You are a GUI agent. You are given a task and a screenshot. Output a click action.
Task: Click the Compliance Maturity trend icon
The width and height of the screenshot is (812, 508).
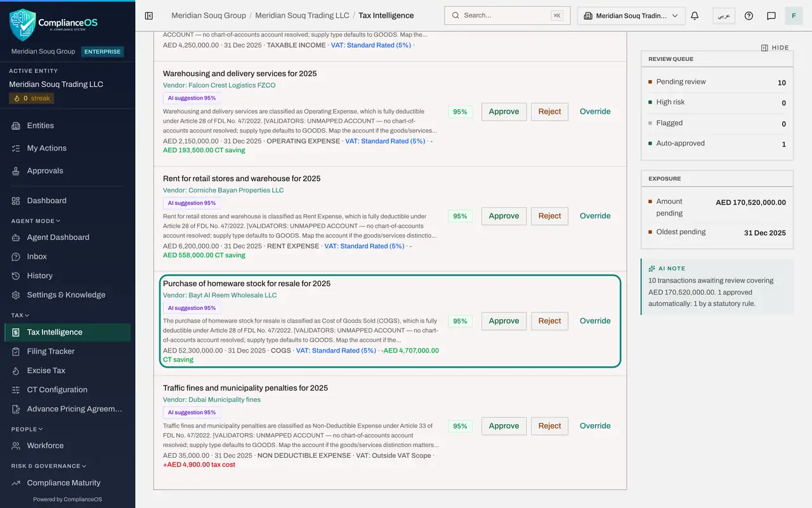pos(16,483)
